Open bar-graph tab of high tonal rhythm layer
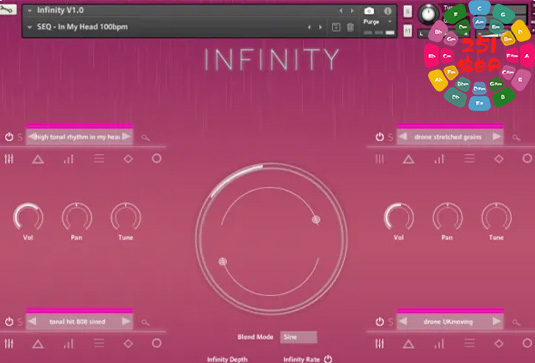The height and width of the screenshot is (363, 535). point(69,159)
